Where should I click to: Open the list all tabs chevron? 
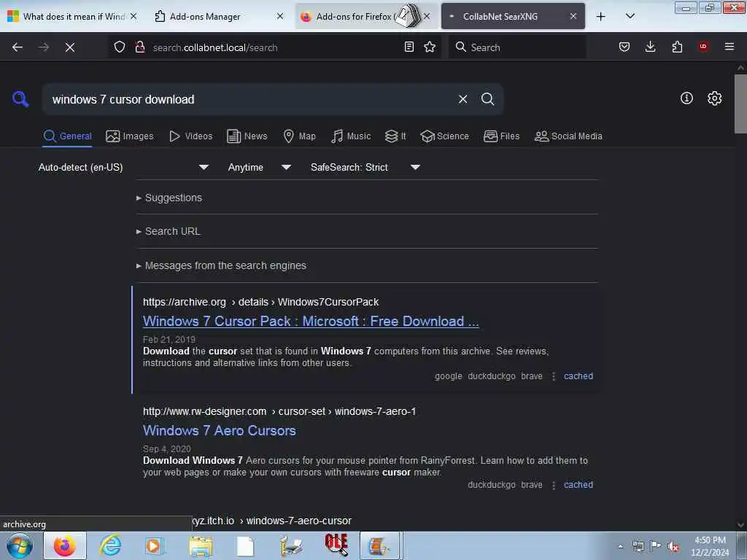pos(630,16)
